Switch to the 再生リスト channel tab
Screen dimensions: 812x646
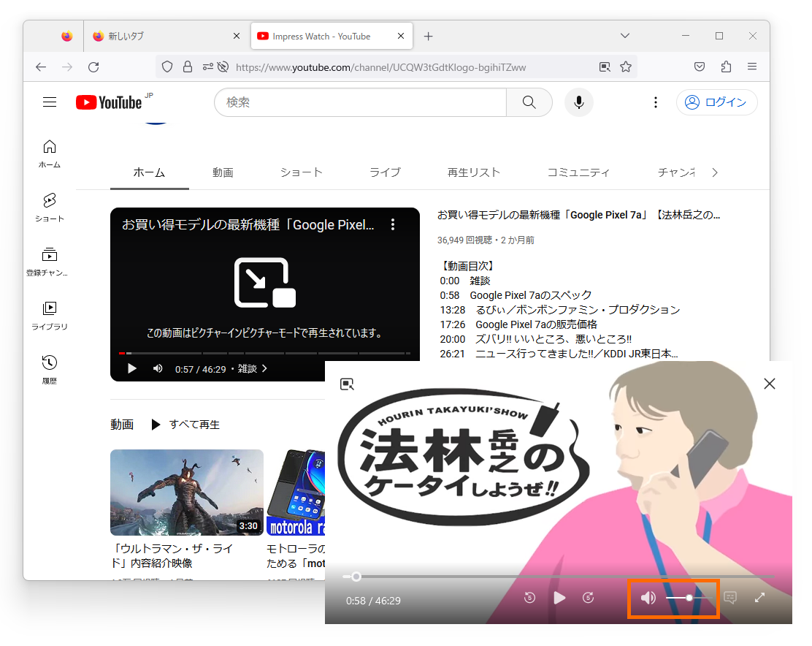[474, 172]
